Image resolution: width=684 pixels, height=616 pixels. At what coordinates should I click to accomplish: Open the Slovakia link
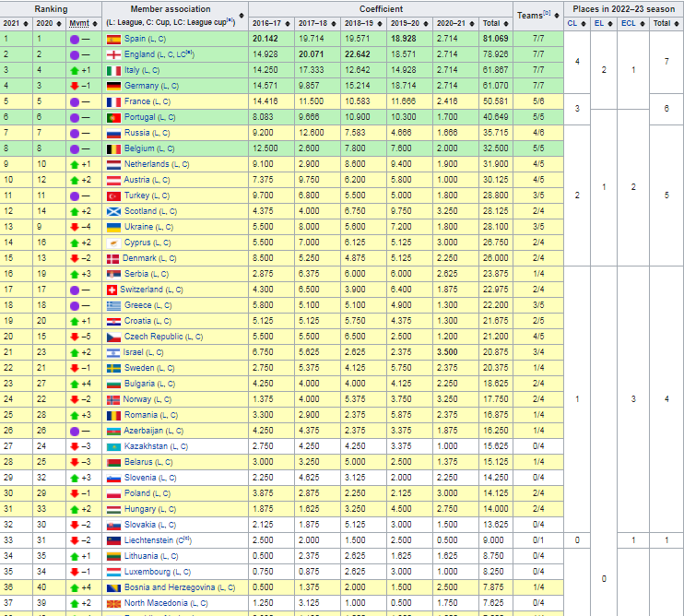click(139, 525)
